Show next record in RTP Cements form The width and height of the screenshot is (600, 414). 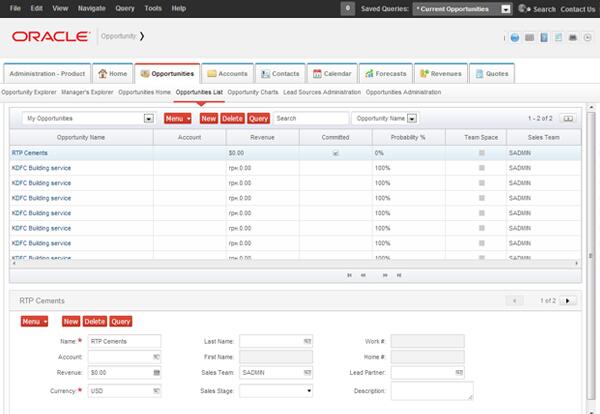pos(567,301)
